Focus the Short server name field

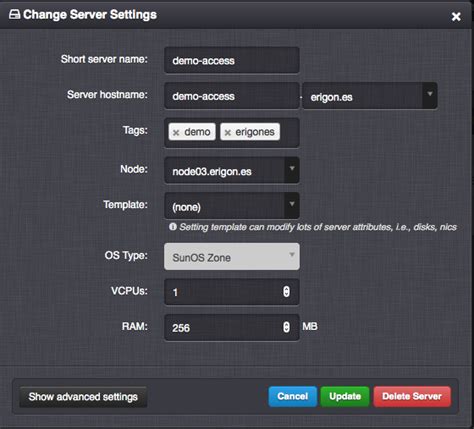(x=232, y=60)
